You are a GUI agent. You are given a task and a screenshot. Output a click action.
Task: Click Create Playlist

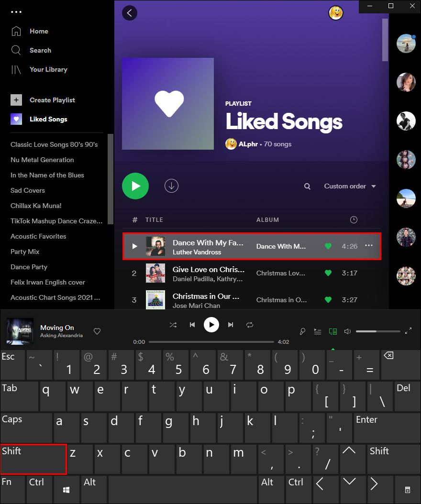(52, 100)
